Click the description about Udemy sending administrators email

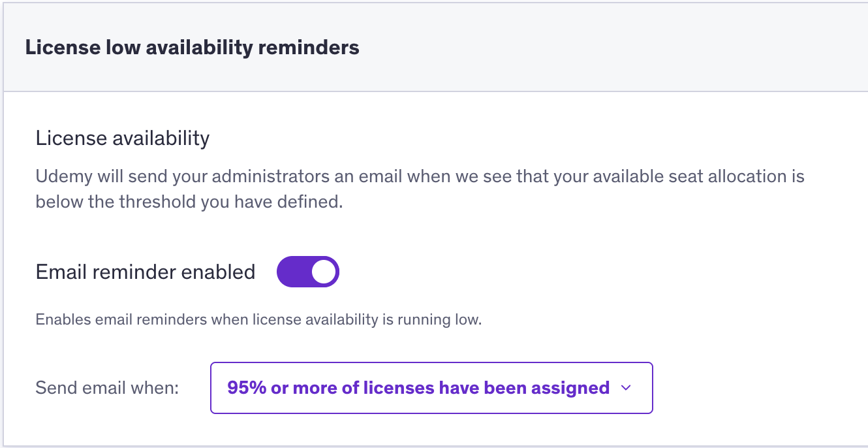coord(420,189)
